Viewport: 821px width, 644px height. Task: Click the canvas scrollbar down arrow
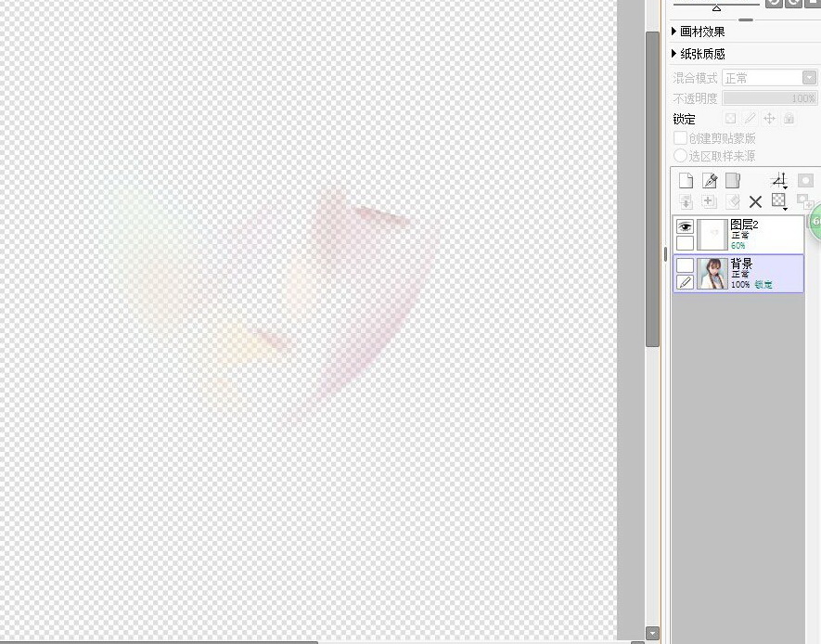[x=652, y=633]
